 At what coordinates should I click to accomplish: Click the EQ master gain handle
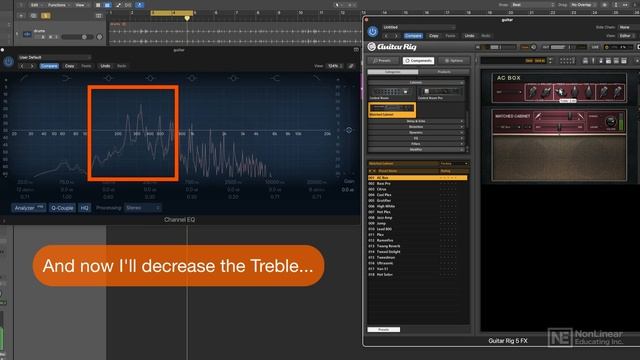click(349, 130)
